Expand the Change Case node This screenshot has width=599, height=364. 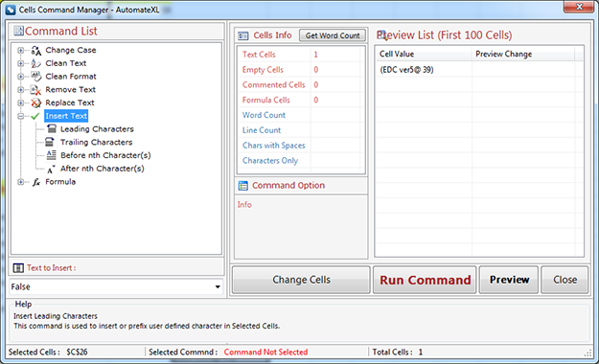(21, 51)
